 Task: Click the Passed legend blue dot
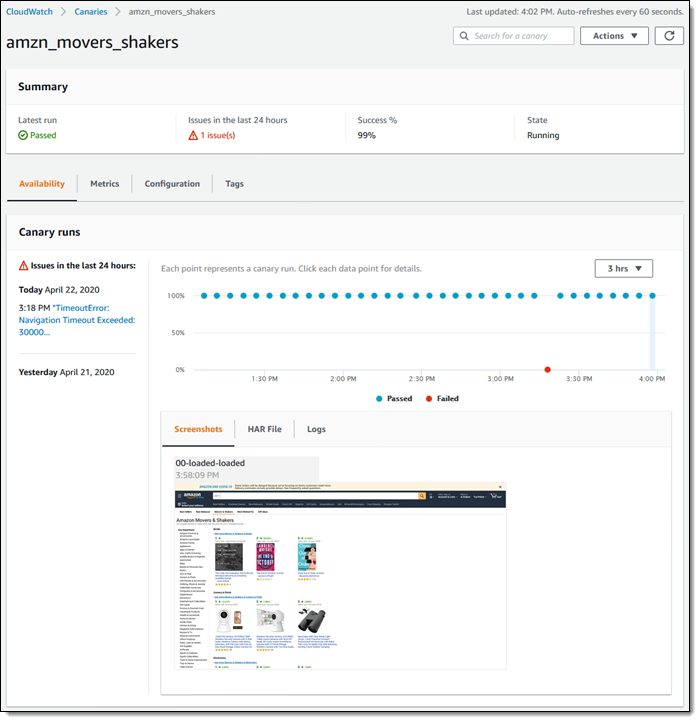(x=379, y=398)
